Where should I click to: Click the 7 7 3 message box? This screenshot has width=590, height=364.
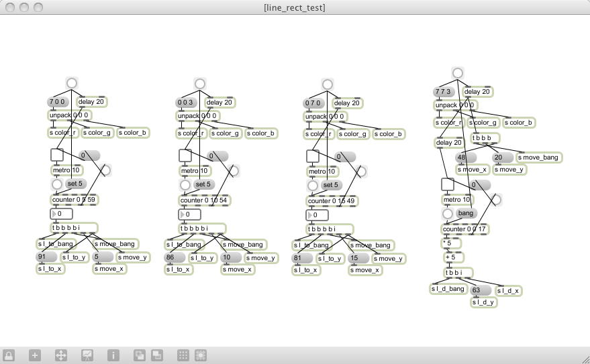[x=444, y=92]
